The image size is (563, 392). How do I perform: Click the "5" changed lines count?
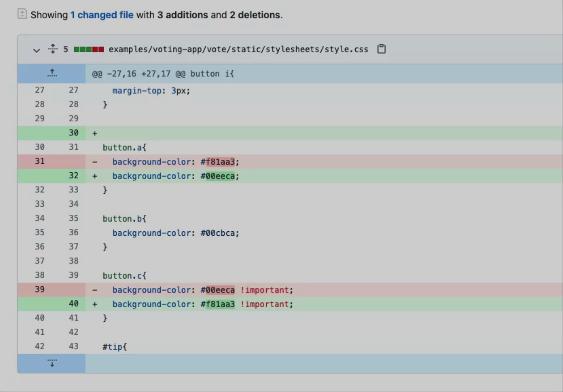coord(66,49)
